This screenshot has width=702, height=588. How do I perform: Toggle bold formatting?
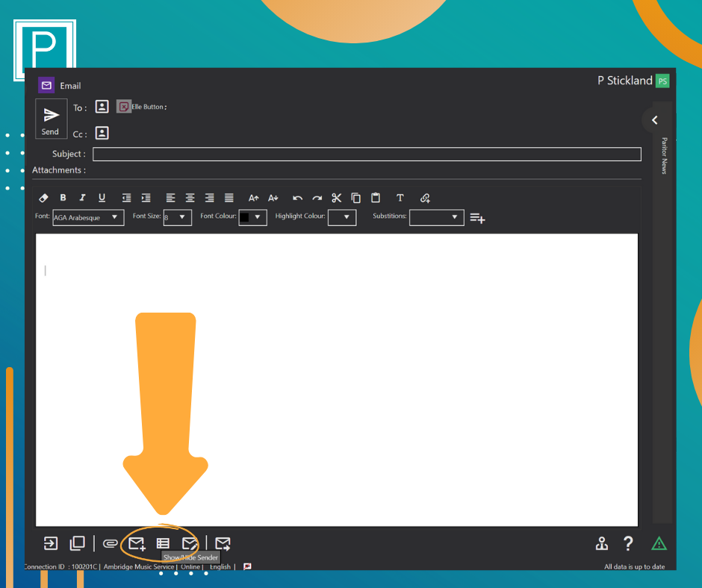(63, 197)
